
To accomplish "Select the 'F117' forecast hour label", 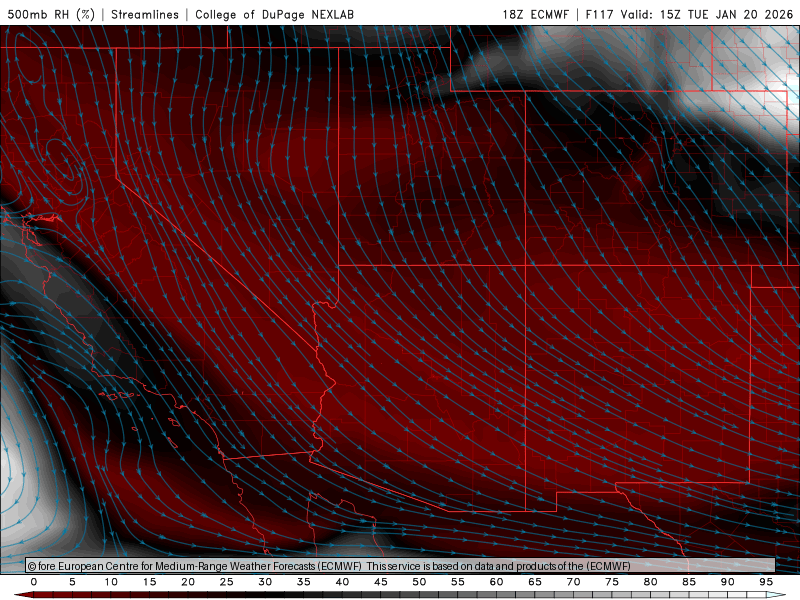I will (599, 14).
